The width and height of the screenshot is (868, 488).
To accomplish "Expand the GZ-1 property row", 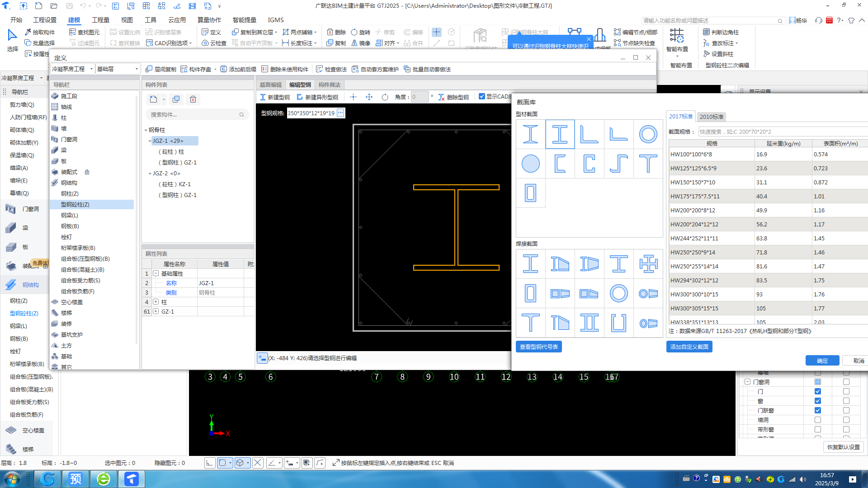I will pos(156,311).
